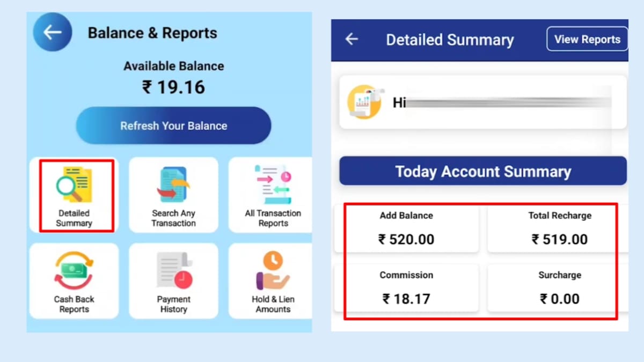
Task: Open the Commission card showing 18.17
Action: 406,287
